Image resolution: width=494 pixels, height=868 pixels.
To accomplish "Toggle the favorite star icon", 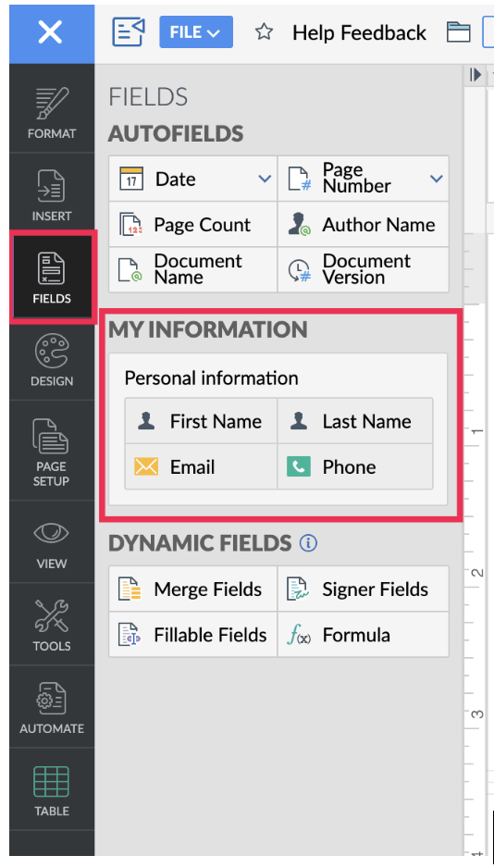I will pyautogui.click(x=264, y=32).
